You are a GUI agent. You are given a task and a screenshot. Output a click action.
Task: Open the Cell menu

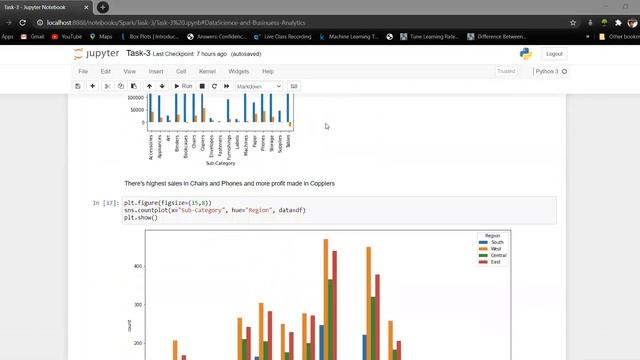181,71
